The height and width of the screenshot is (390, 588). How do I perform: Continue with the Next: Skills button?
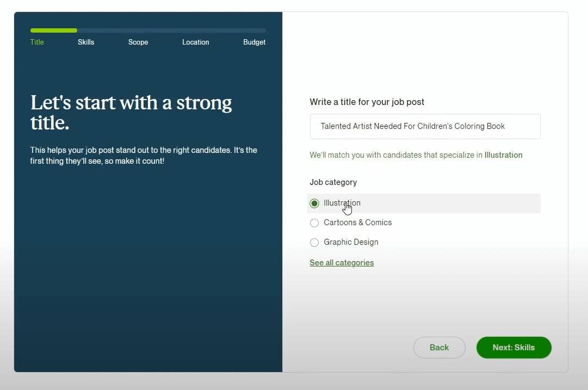pos(513,347)
